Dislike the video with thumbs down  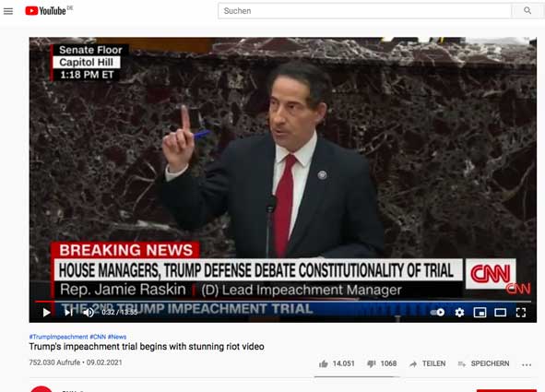(382, 363)
